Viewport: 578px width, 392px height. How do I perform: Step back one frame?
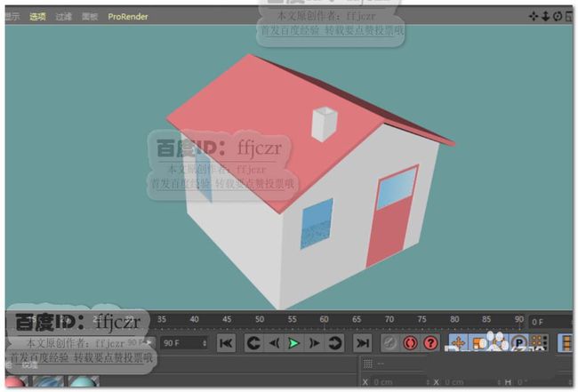tap(274, 343)
